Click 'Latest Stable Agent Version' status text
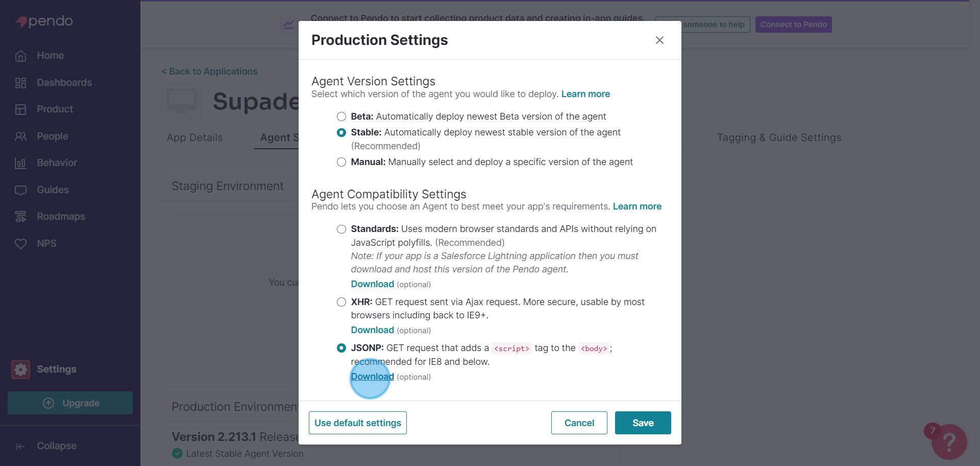This screenshot has width=980, height=466. point(244,454)
